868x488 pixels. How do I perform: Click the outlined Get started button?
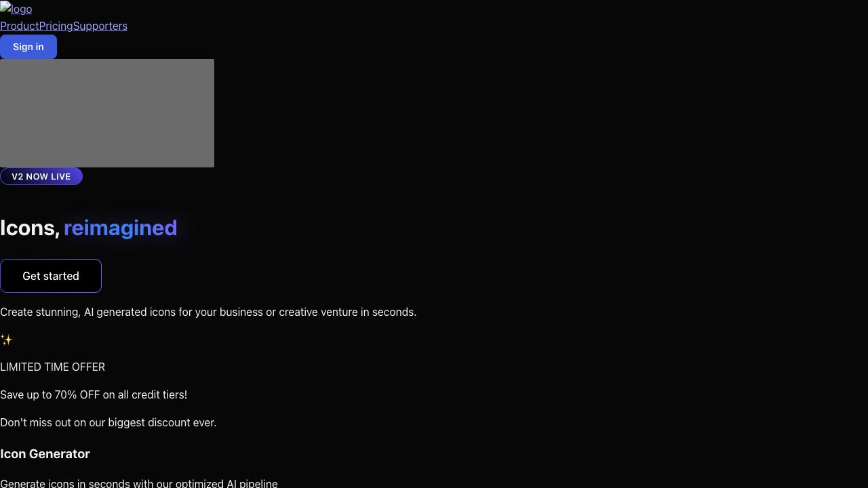[51, 276]
